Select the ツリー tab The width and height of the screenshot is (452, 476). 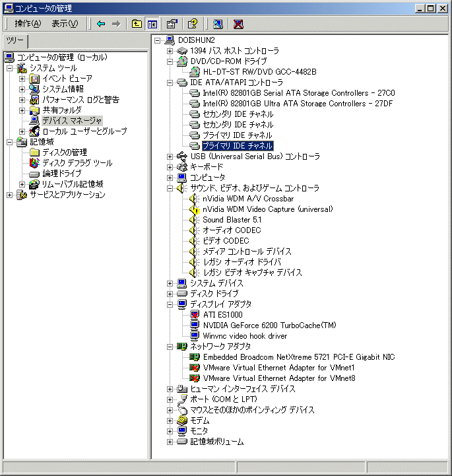click(15, 41)
